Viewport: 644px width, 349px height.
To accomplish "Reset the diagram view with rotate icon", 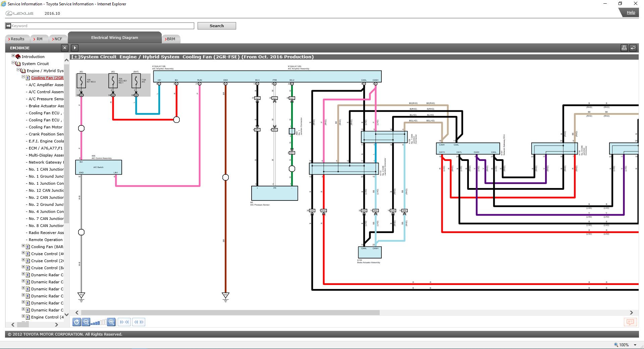I will click(76, 322).
